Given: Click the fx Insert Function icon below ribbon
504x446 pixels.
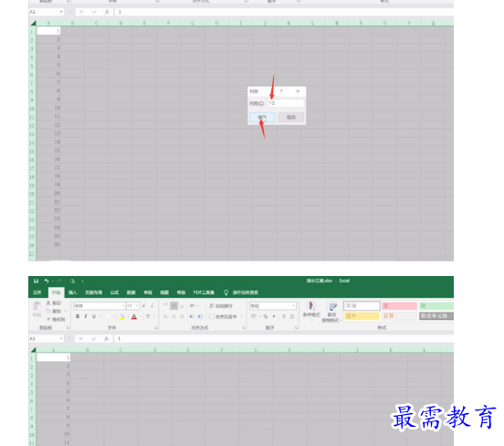Looking at the screenshot, I should pyautogui.click(x=107, y=338).
